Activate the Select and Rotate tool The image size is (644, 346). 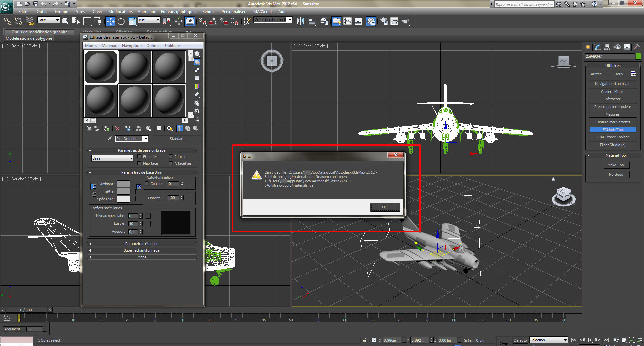click(121, 21)
